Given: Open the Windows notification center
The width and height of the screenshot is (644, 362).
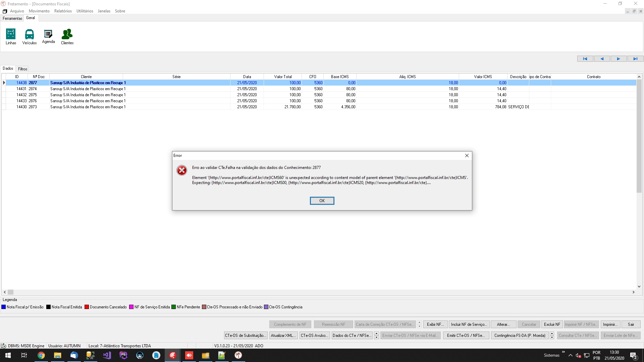Looking at the screenshot, I should 634,355.
